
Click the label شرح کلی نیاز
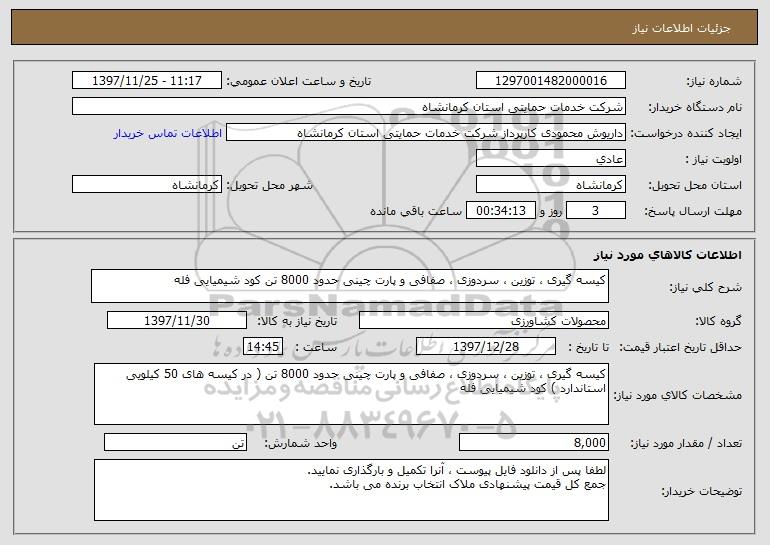[705, 287]
